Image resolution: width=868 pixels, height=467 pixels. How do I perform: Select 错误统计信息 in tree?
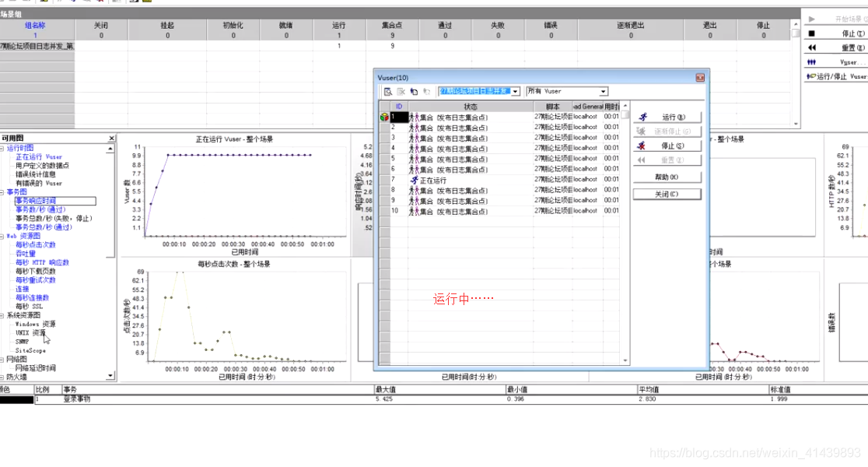(x=36, y=174)
